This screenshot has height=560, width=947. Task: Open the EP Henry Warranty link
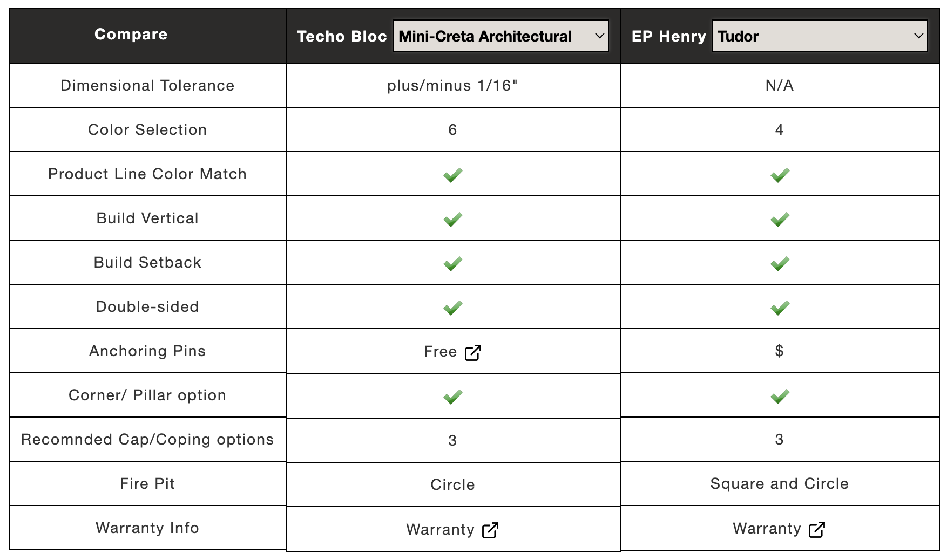(767, 529)
